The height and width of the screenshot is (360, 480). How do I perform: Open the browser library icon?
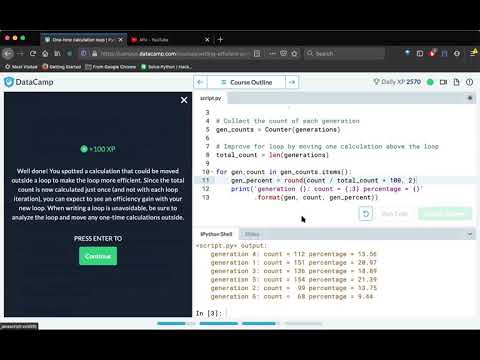coord(57,53)
